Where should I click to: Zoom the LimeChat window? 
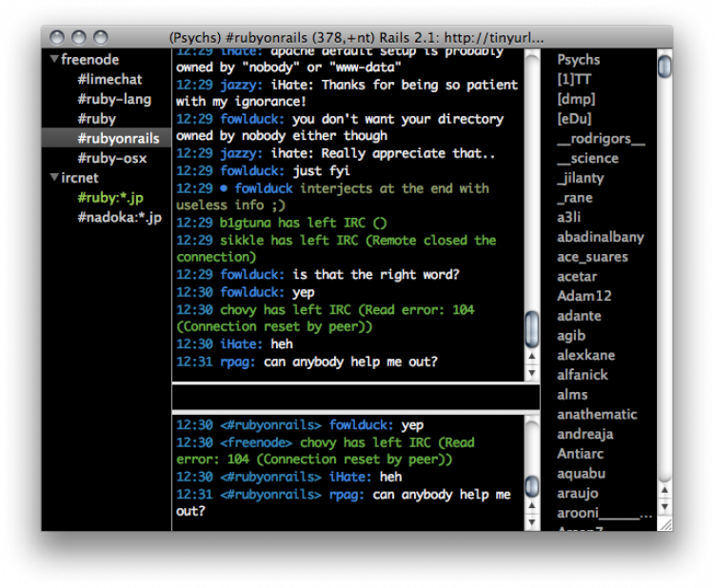(101, 37)
